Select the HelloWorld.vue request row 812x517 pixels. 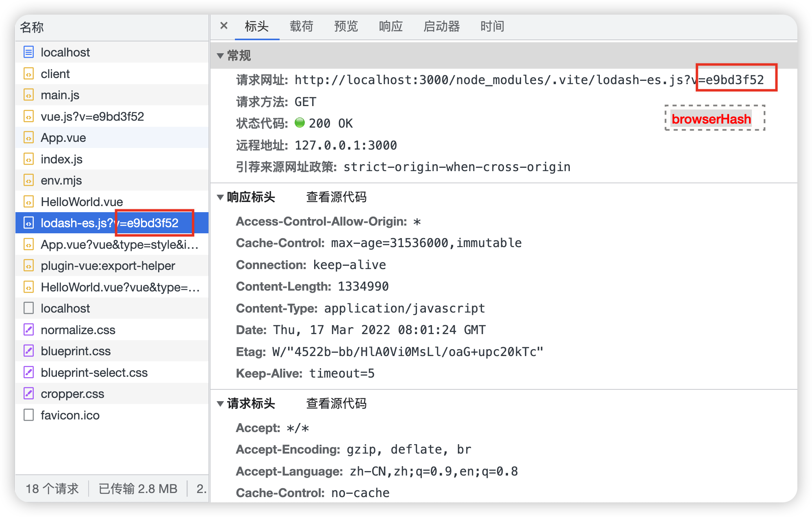82,202
